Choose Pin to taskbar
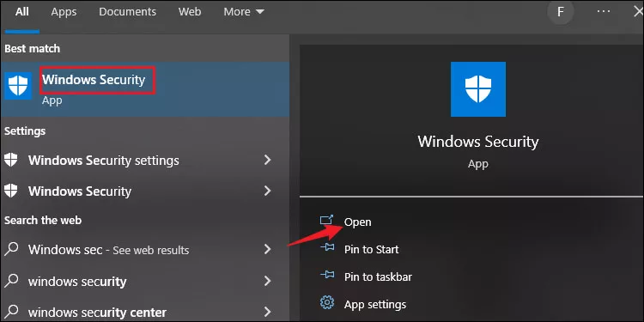The image size is (644, 322). 378,276
